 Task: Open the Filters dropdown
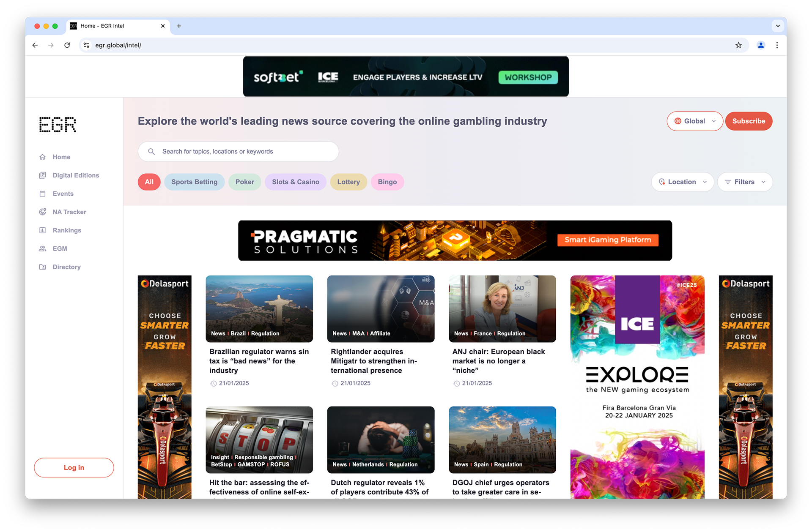pos(745,182)
